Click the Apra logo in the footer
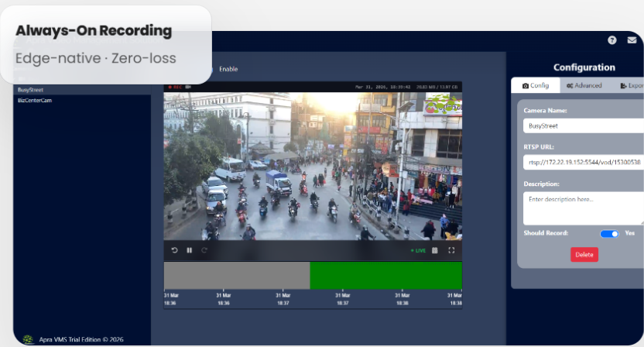The image size is (644, 347). pyautogui.click(x=28, y=339)
